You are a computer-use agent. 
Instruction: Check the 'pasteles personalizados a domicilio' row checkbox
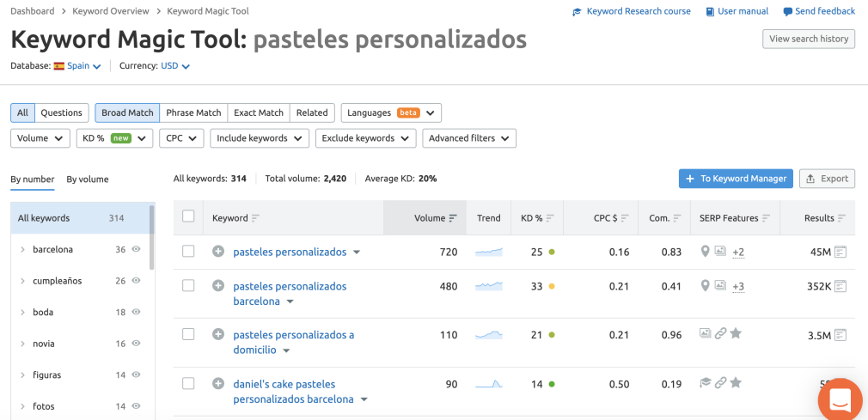tap(188, 333)
